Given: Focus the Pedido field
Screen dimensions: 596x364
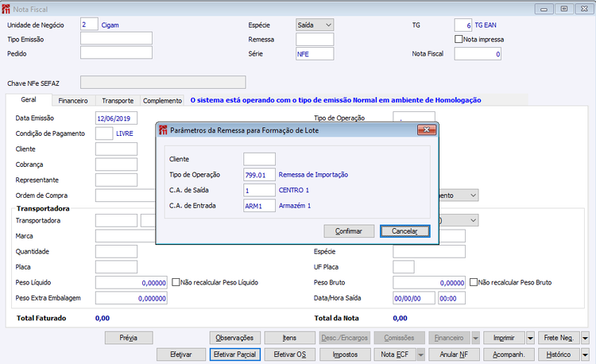Looking at the screenshot, I should pyautogui.click(x=116, y=52).
